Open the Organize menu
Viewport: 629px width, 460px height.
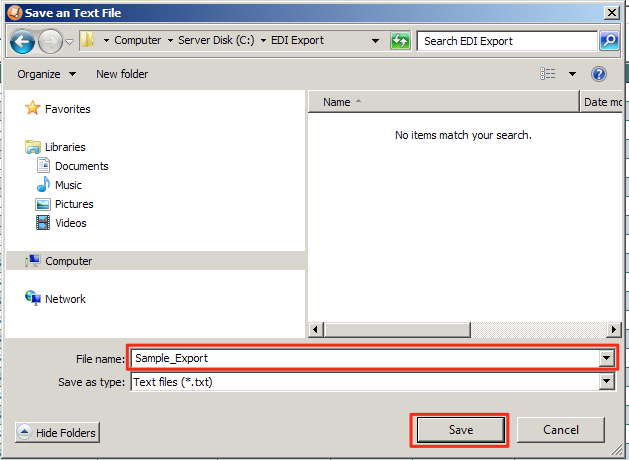point(46,74)
